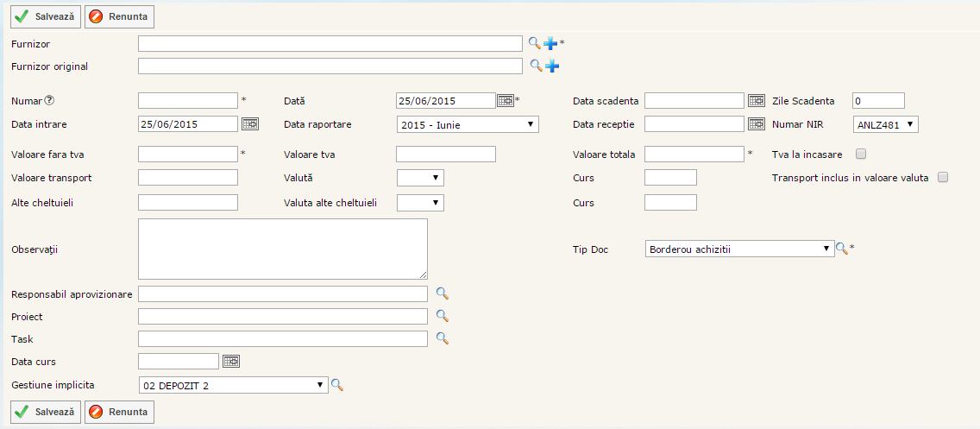Viewport: 980px width, 429px height.
Task: Open calendar for Data receptie
Action: (757, 124)
